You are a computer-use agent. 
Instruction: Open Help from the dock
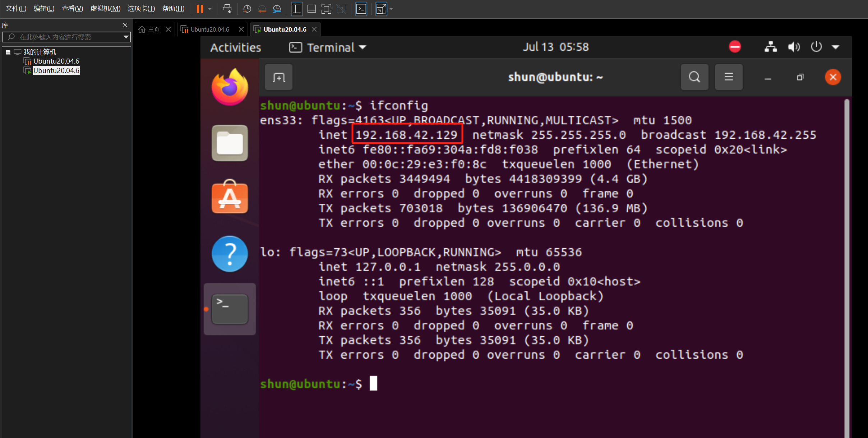pyautogui.click(x=230, y=254)
